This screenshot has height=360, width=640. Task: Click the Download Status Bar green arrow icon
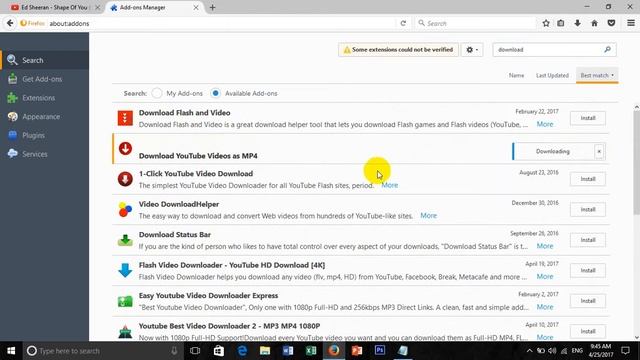[125, 240]
